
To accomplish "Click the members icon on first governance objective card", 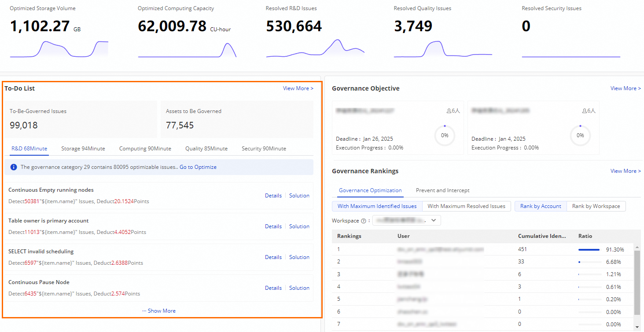I will pyautogui.click(x=449, y=111).
